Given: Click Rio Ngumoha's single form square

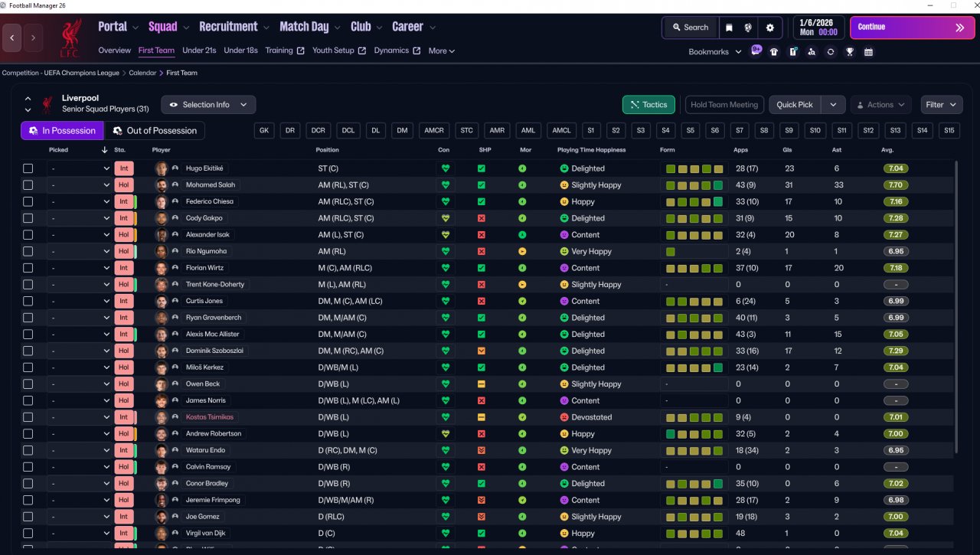Looking at the screenshot, I should click(671, 251).
